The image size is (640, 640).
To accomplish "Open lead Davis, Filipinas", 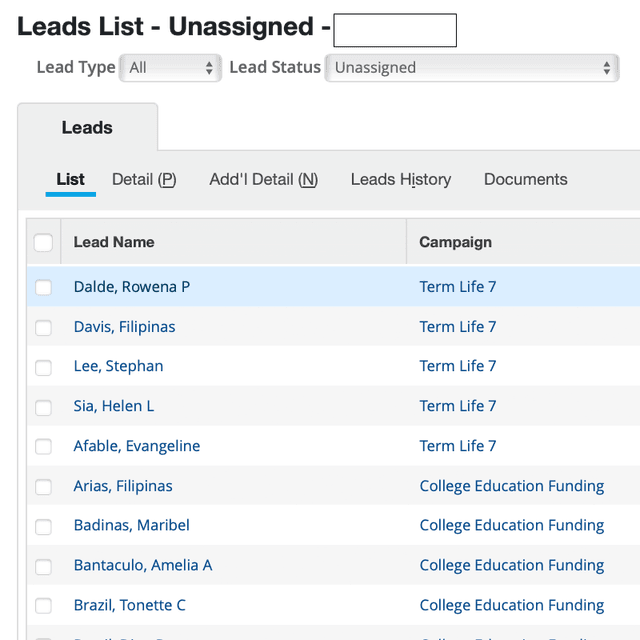I will [124, 327].
